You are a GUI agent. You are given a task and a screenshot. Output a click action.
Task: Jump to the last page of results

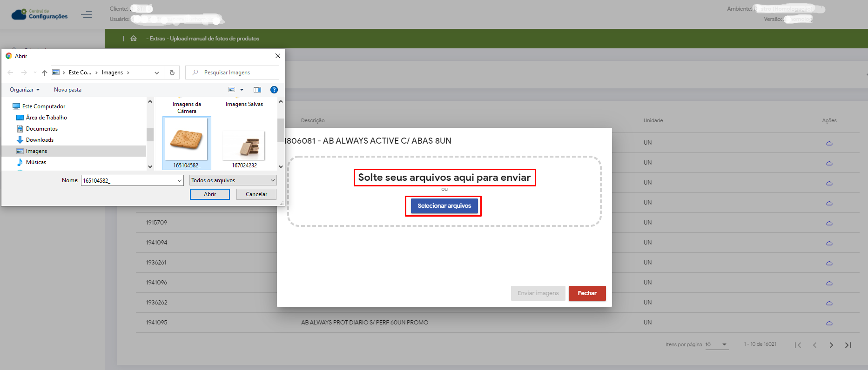coord(848,345)
